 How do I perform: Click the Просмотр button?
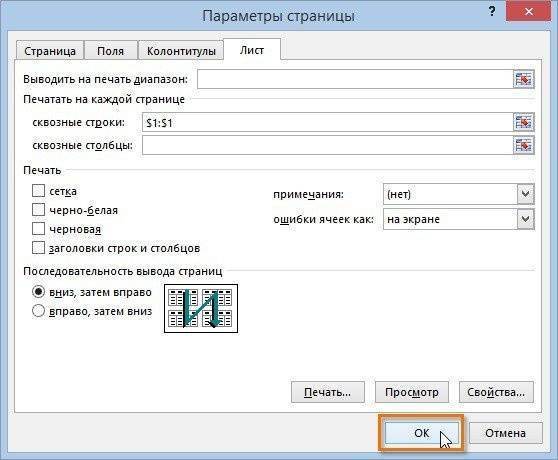412,392
